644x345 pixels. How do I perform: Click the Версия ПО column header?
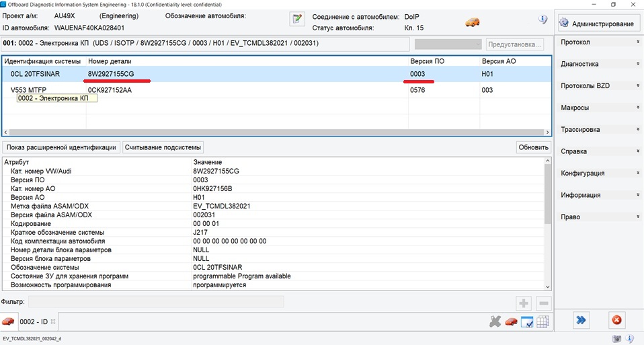(427, 61)
